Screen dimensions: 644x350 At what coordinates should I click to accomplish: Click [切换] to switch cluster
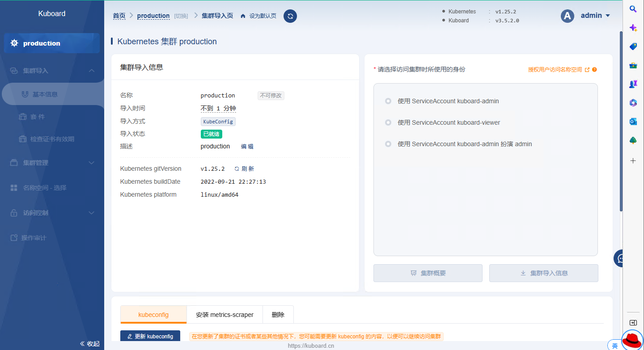181,16
